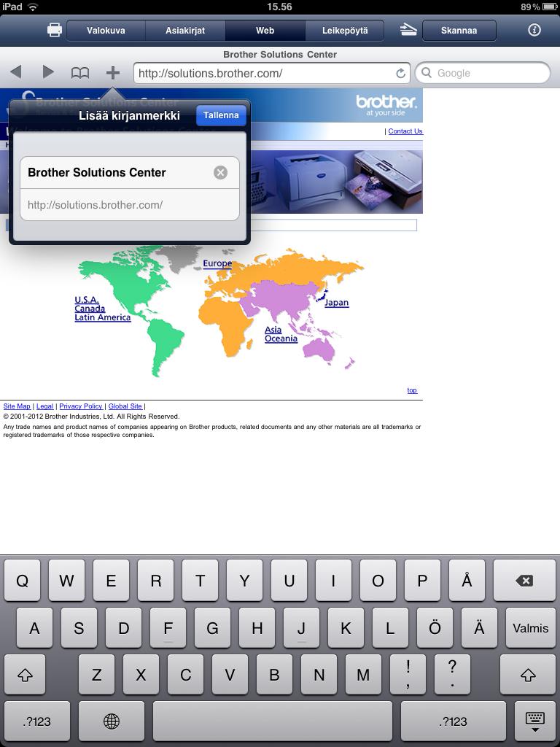Image resolution: width=560 pixels, height=747 pixels.
Task: Select the Leikepöytä tab
Action: 345,31
